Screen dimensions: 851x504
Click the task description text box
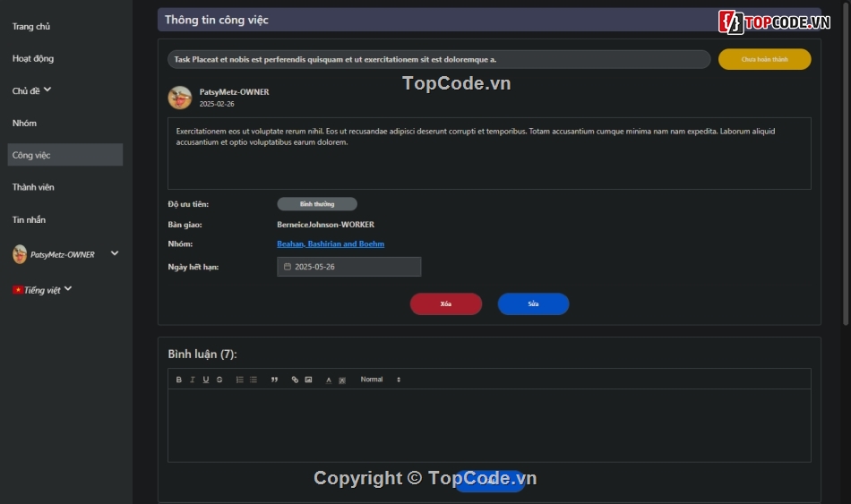(489, 154)
